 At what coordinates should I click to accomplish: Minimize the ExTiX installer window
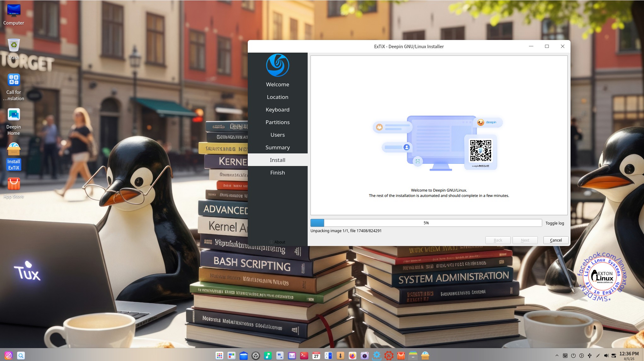pyautogui.click(x=531, y=46)
